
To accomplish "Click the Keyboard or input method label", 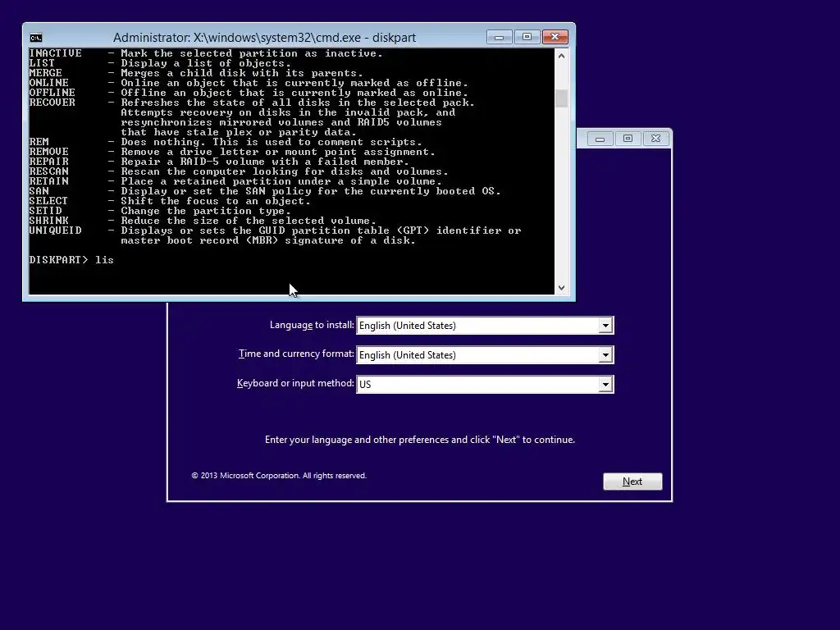I will 295,383.
